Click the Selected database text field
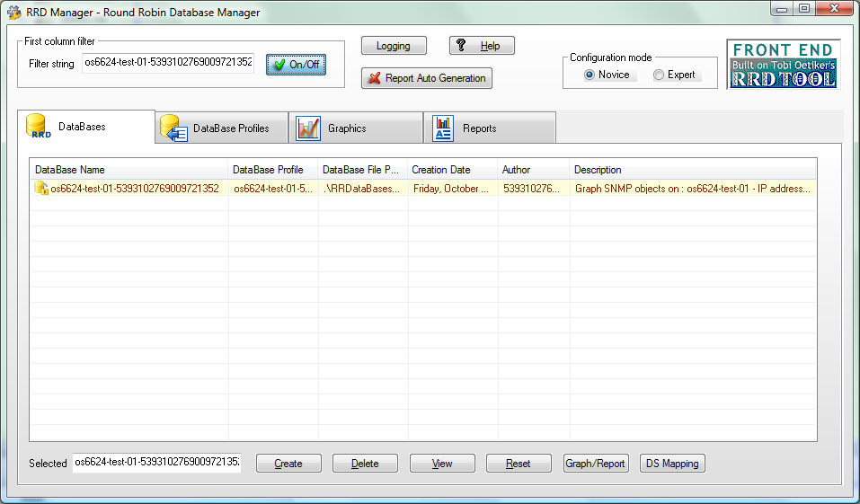The width and height of the screenshot is (860, 504). [x=157, y=463]
